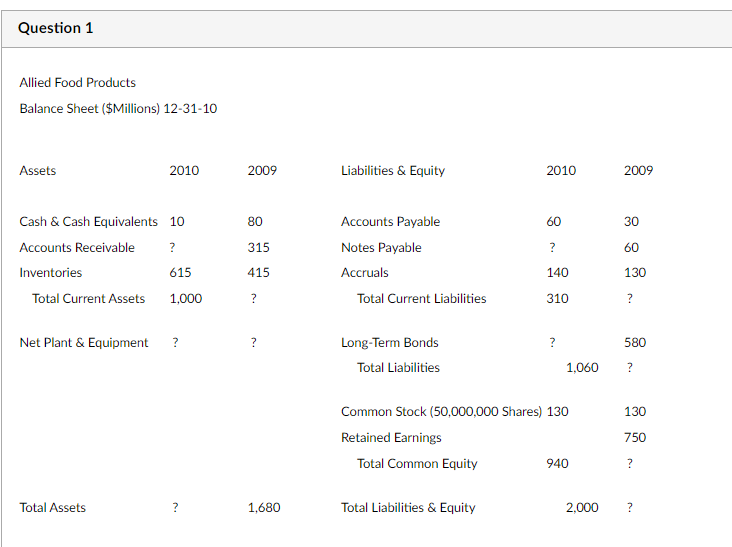This screenshot has width=732, height=547.
Task: Click the "Total Assets" row label
Action: (52, 508)
